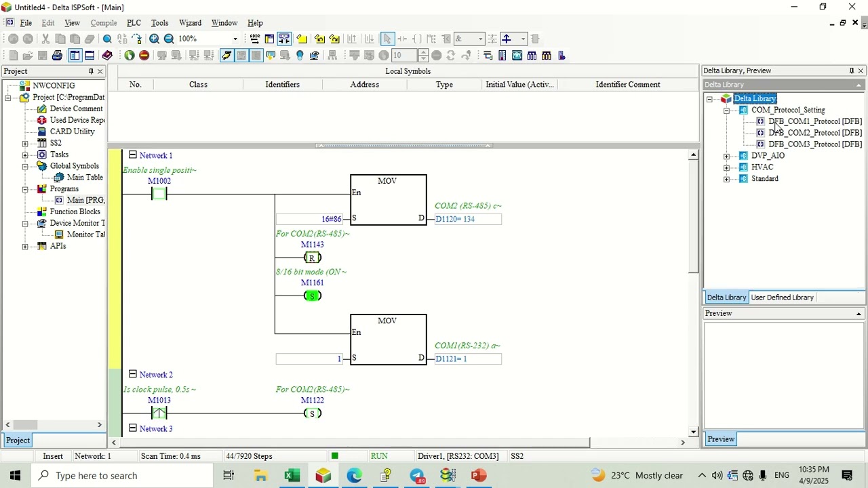Open the File menu
The width and height of the screenshot is (868, 488).
coord(26,22)
